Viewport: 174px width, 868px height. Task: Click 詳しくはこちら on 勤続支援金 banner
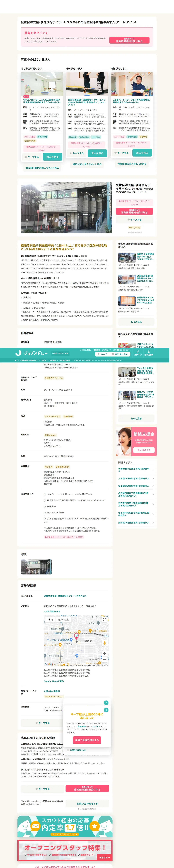[x=144, y=450]
